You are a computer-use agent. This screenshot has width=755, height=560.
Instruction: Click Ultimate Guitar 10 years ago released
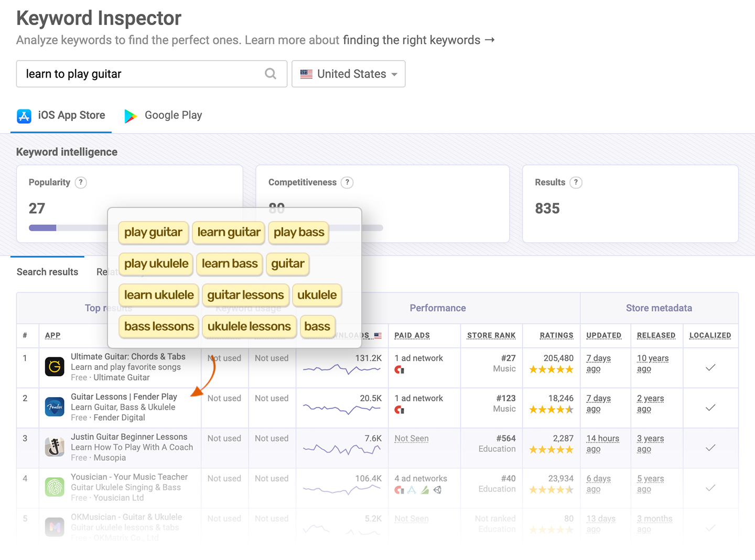click(x=653, y=364)
